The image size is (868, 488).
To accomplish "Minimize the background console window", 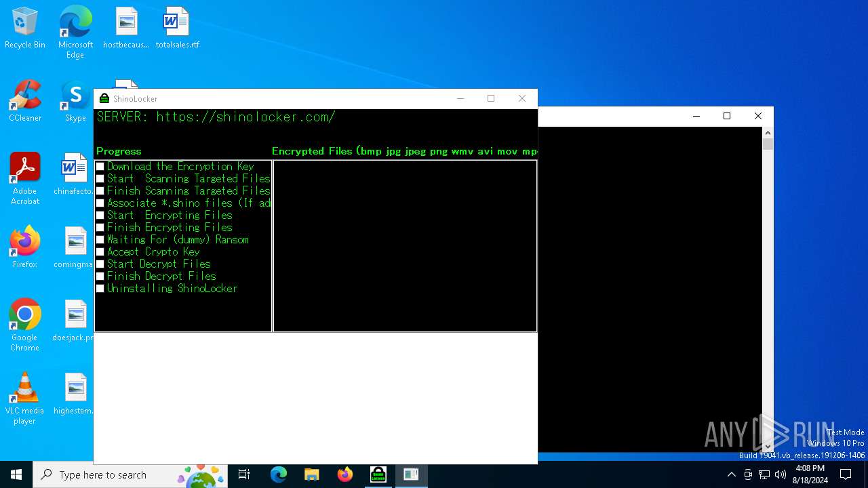I will click(696, 116).
